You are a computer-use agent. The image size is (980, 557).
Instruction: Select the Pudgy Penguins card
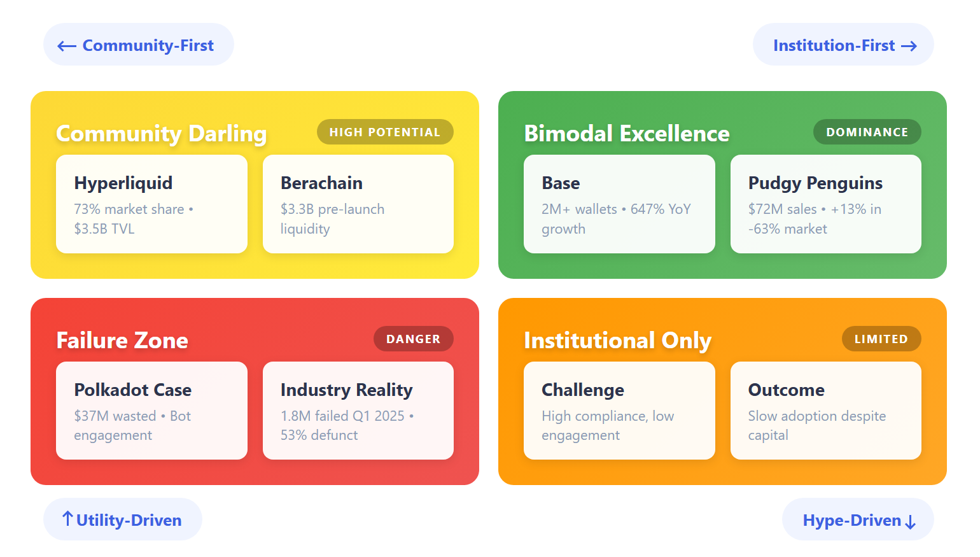click(x=825, y=204)
